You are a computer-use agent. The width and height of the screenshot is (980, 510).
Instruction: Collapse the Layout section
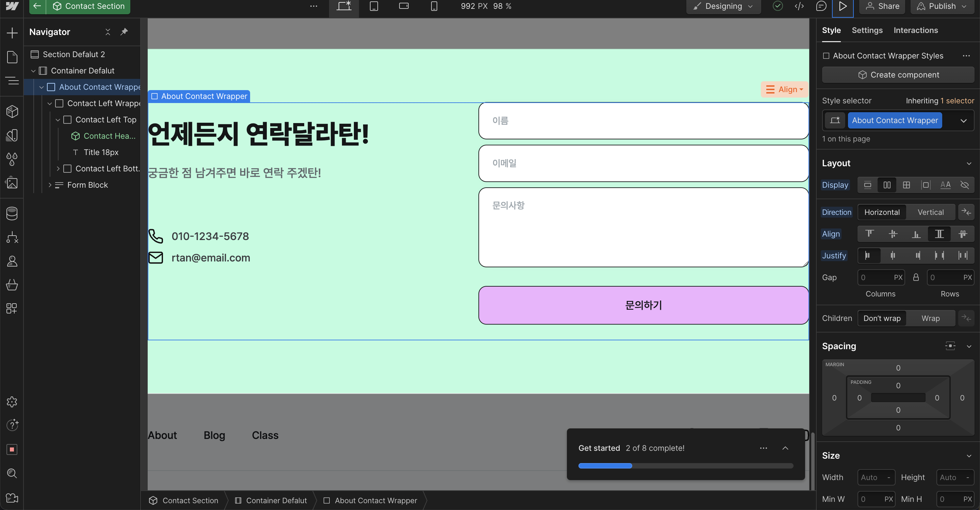click(968, 164)
